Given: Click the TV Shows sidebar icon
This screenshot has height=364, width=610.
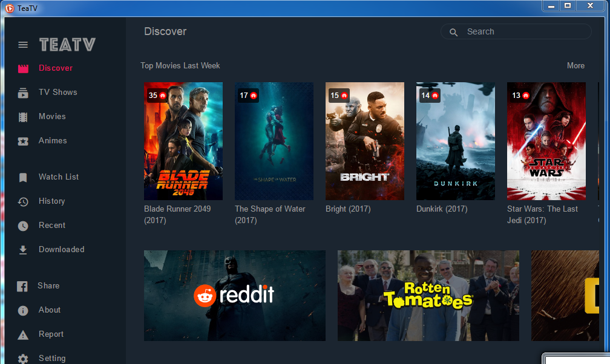Looking at the screenshot, I should [x=23, y=93].
